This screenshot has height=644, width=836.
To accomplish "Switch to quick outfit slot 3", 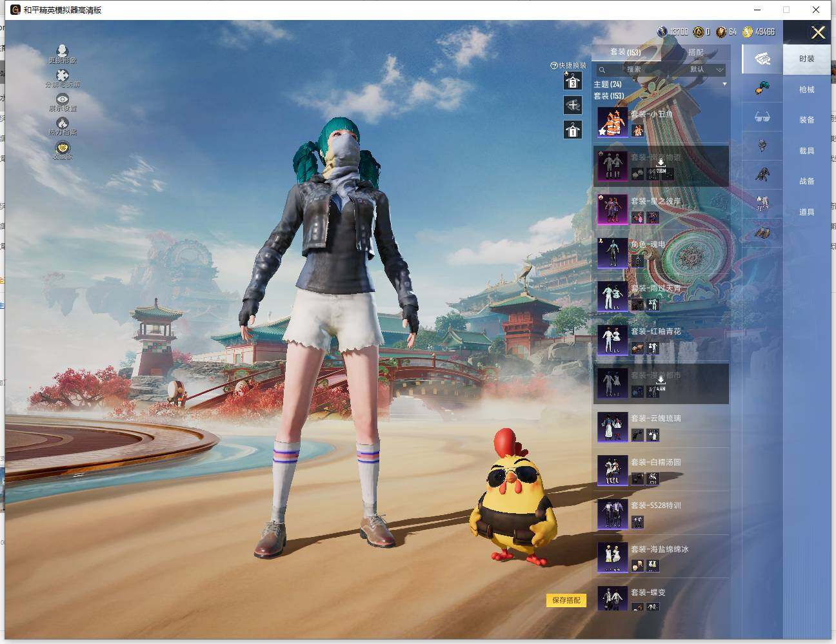I will pos(573,81).
